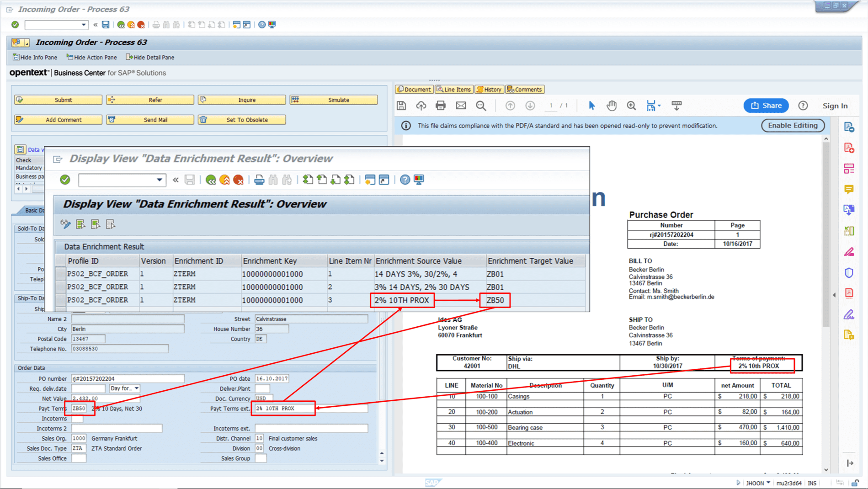Screen dimensions: 868x489
Task: Click the Email attachment icon in PDF toolbar
Action: 461,105
